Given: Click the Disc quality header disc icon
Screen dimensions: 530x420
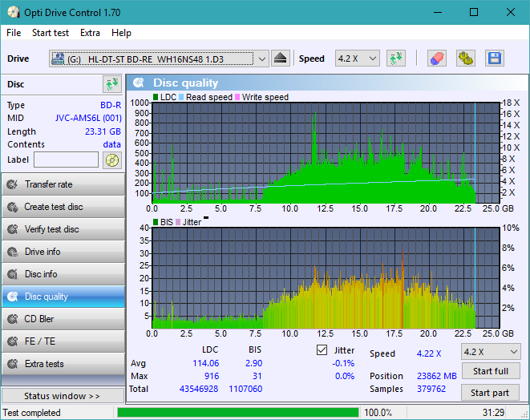Looking at the screenshot, I should [138, 83].
